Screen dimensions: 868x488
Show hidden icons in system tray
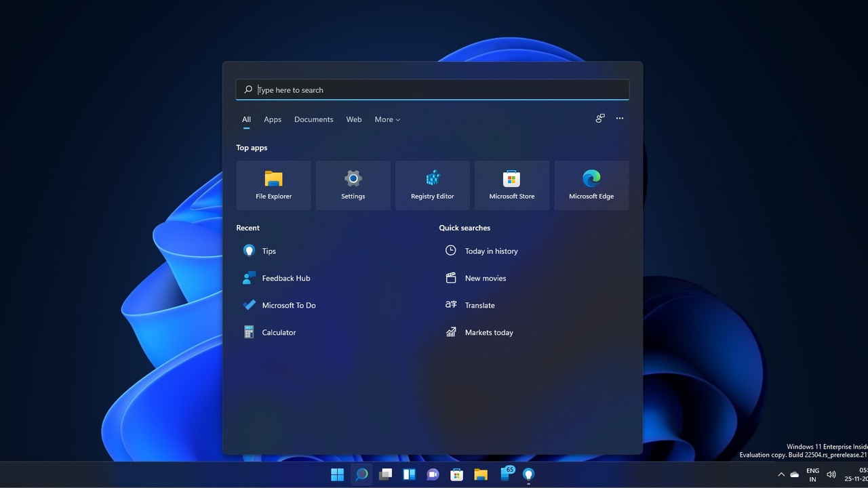point(781,474)
